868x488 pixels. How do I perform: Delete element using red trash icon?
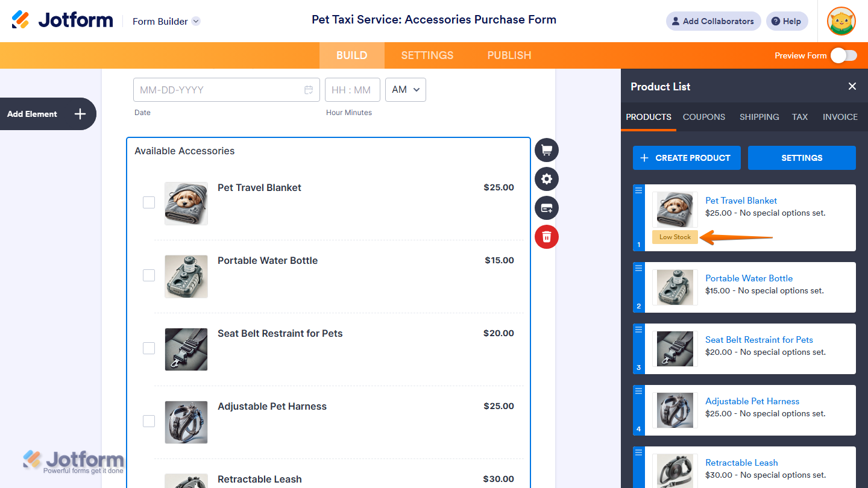(x=547, y=236)
